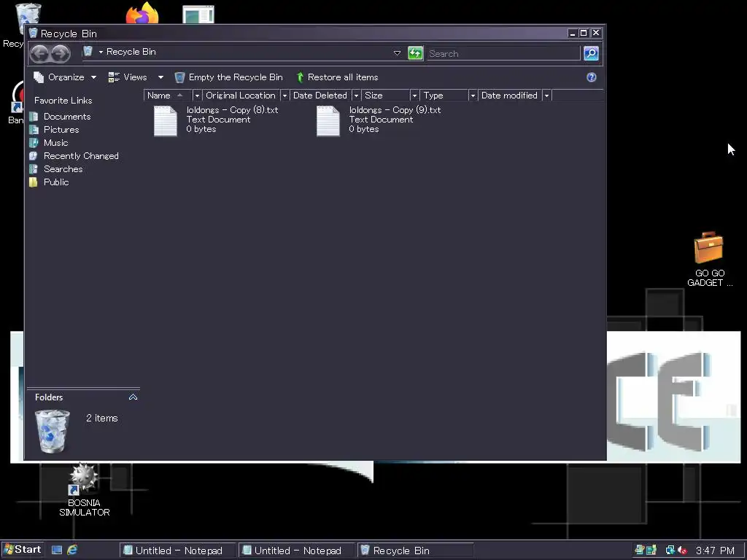Sort by Date modified column header
Viewport: 747px width, 560px height.
(510, 96)
